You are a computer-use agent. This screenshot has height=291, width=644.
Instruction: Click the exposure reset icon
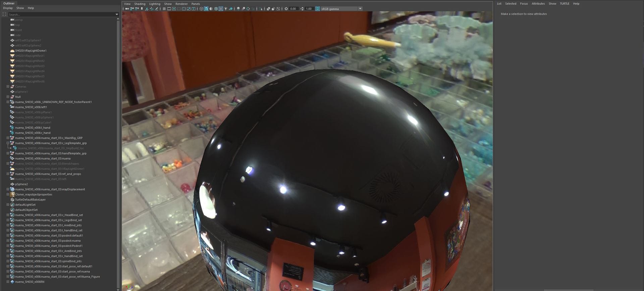pos(286,9)
